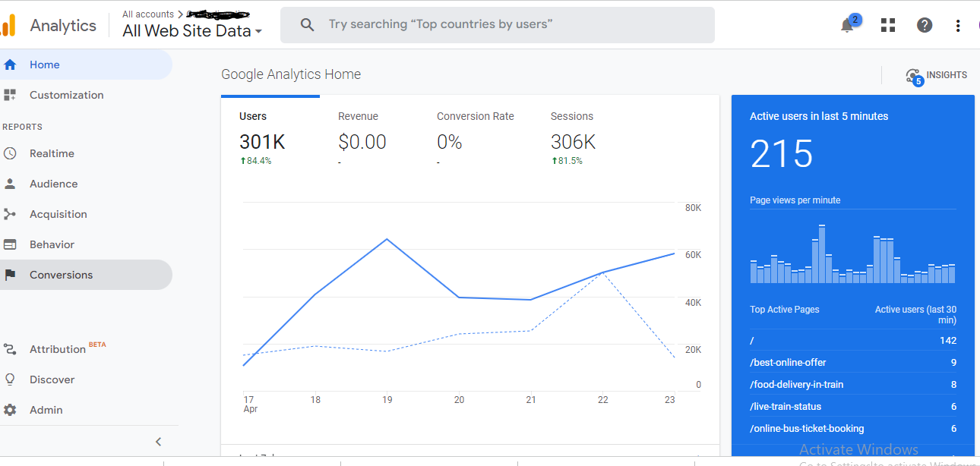Open the Admin settings
Viewport: 980px width, 466px height.
[x=46, y=409]
